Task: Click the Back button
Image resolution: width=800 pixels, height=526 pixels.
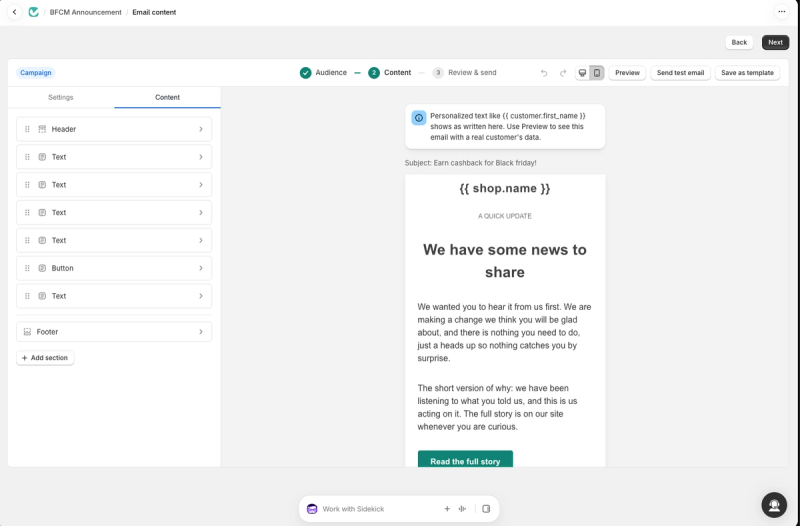Action: point(739,42)
